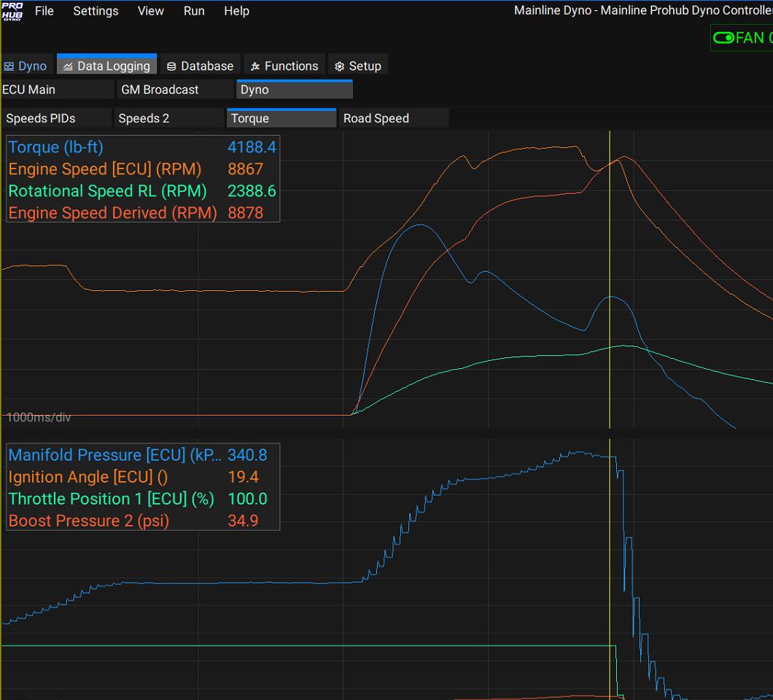Viewport: 773px width, 700px height.
Task: Open the Help menu
Action: click(236, 11)
